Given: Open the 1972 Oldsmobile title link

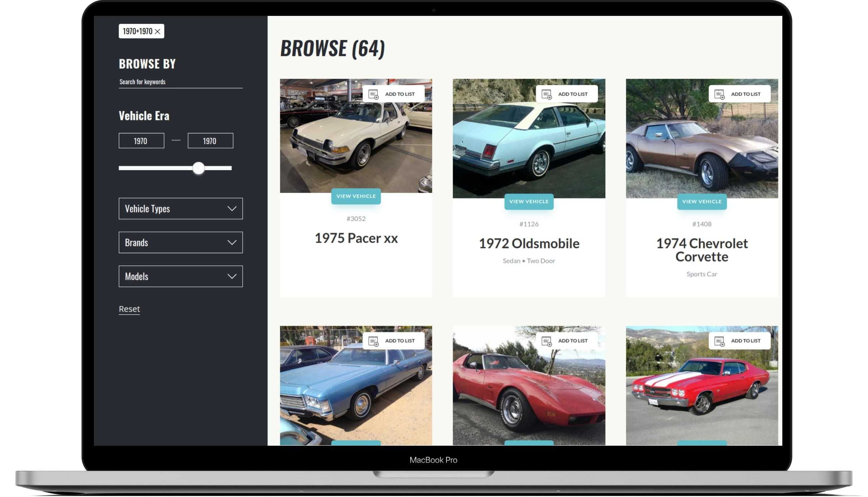Looking at the screenshot, I should (x=529, y=243).
